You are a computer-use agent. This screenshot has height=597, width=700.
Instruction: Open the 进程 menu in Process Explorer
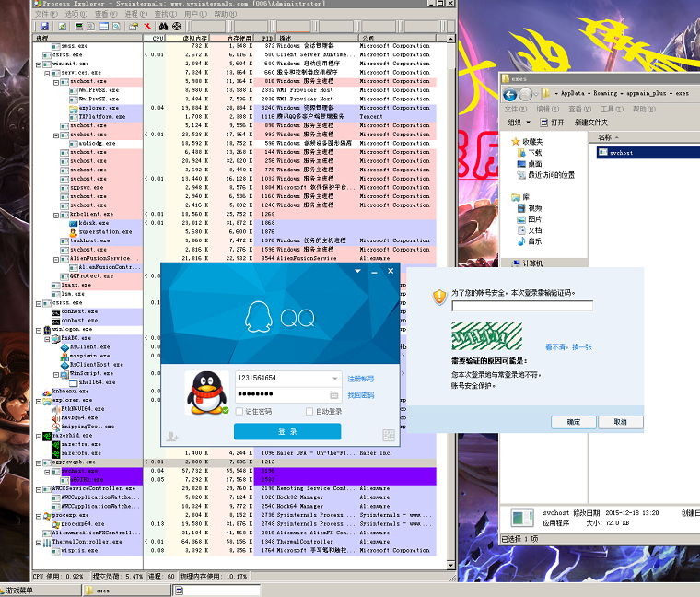[x=135, y=14]
